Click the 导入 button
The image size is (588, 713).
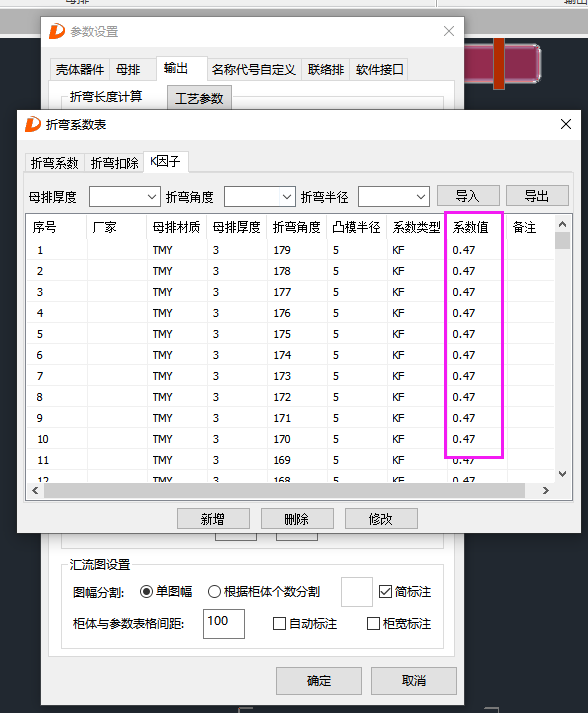coord(468,196)
